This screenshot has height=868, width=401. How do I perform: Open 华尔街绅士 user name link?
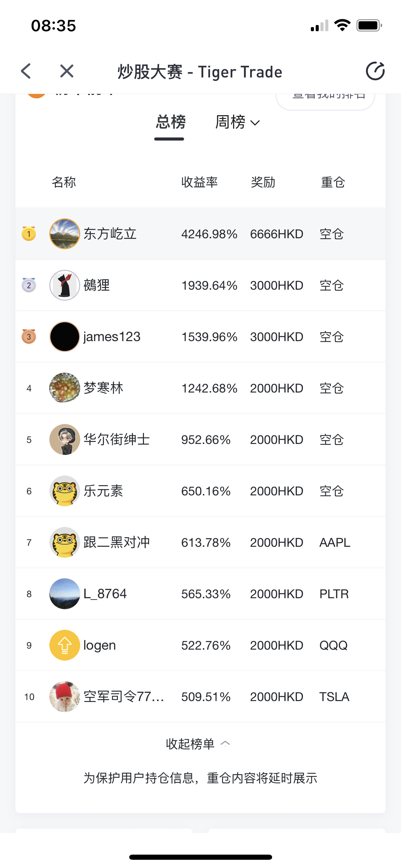coord(117,439)
